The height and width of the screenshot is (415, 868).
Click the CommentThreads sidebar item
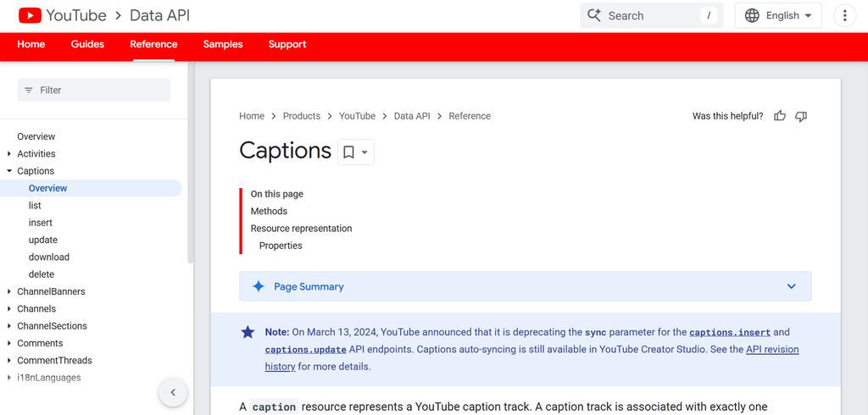[x=54, y=360]
